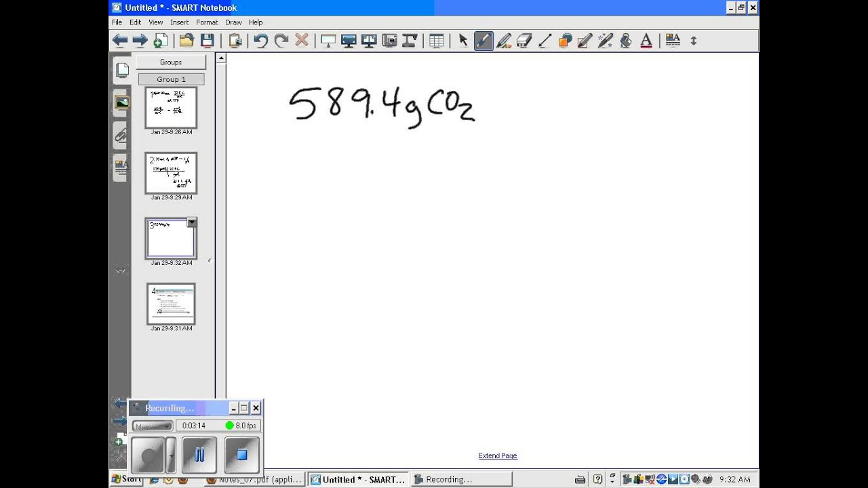
Task: Pause the recording
Action: pos(199,455)
